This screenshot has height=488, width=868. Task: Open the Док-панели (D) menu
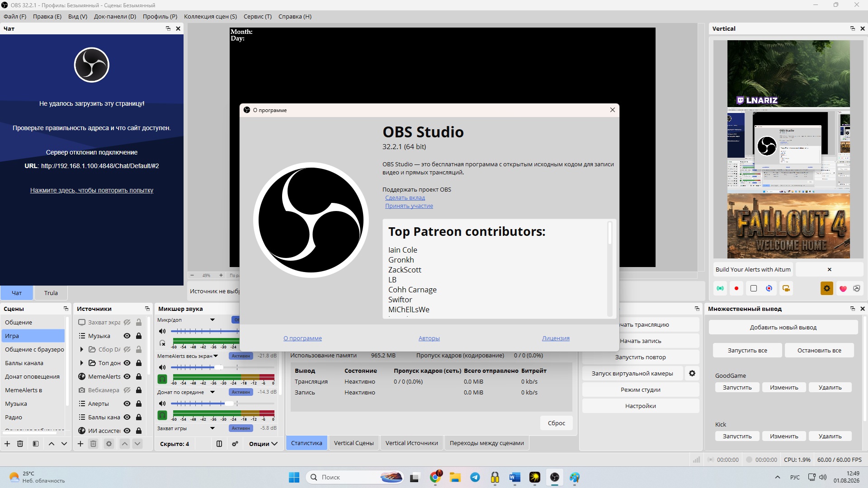pos(115,16)
